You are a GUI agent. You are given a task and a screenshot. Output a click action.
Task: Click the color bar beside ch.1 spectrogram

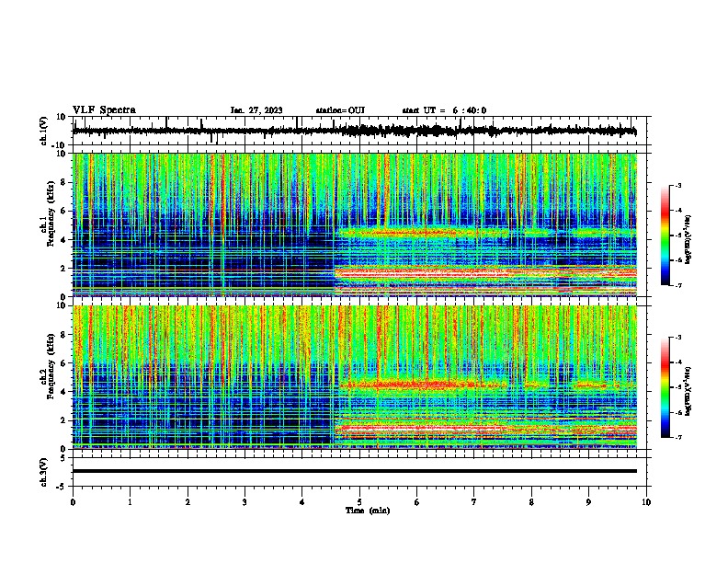665,236
